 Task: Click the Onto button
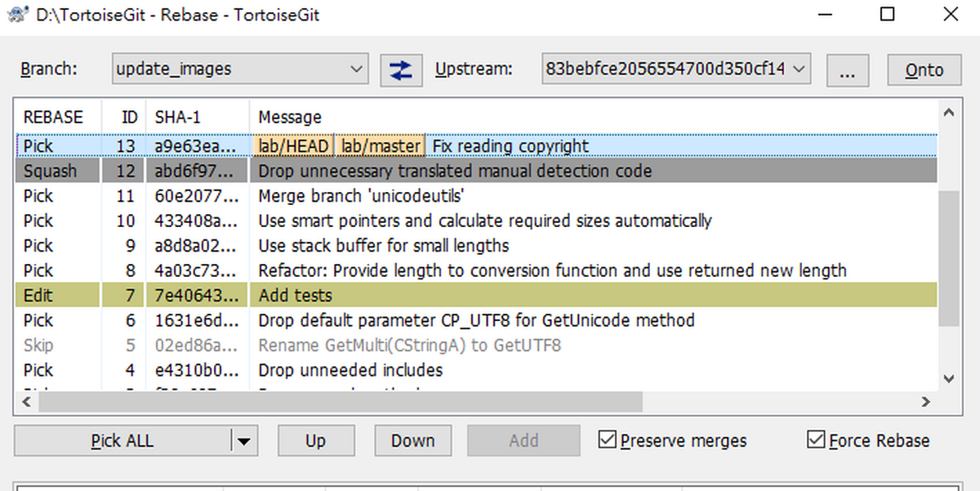coord(924,70)
